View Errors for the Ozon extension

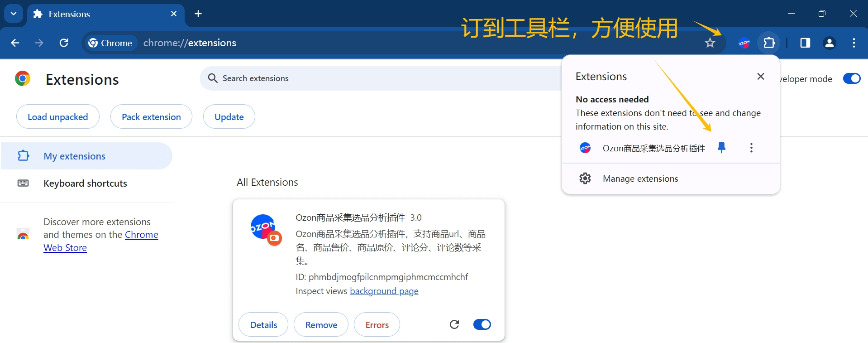[x=377, y=324]
